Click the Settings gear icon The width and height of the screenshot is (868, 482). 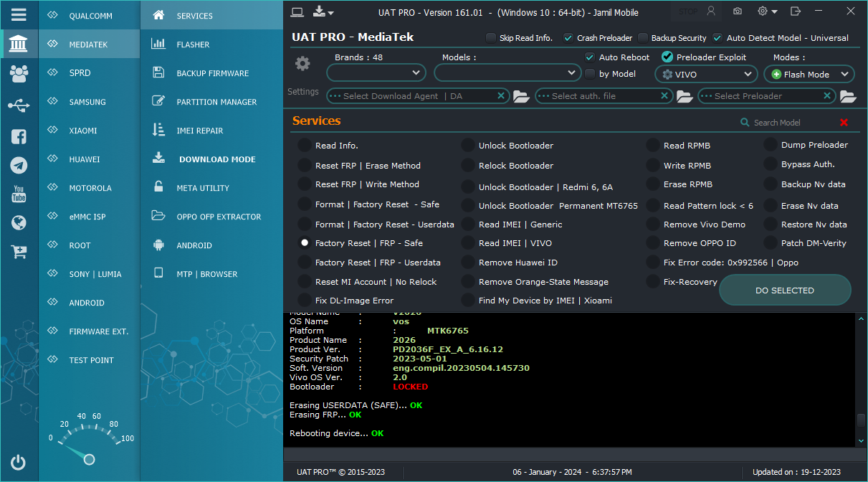click(303, 64)
